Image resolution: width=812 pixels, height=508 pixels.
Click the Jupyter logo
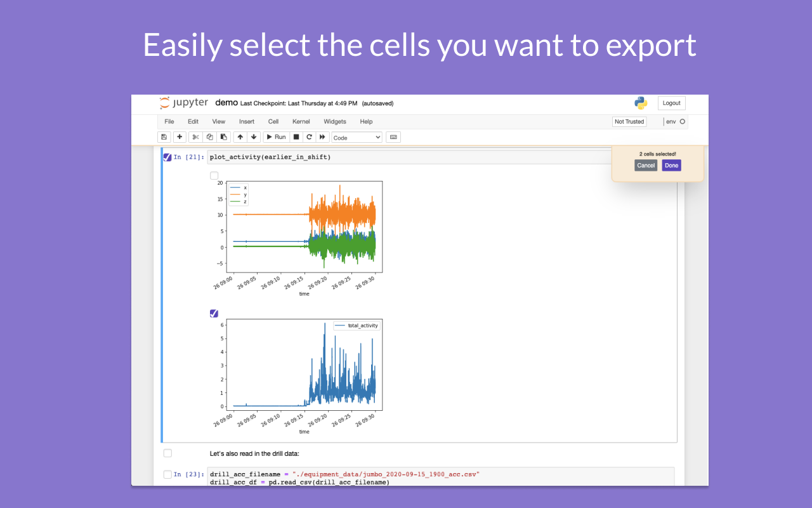click(x=183, y=103)
